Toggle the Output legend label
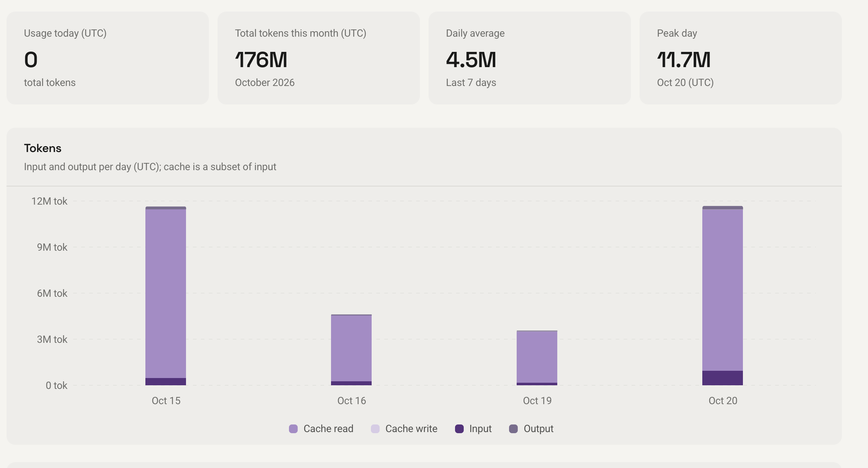 (538, 429)
